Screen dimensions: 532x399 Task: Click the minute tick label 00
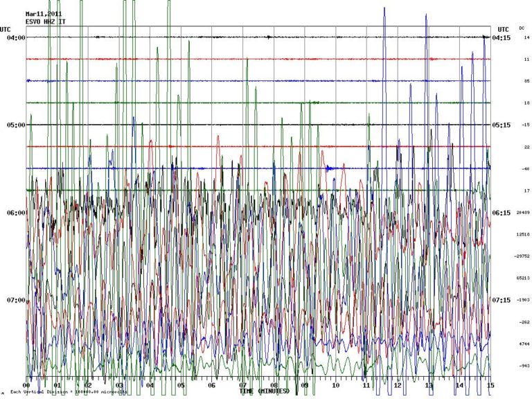[26, 385]
